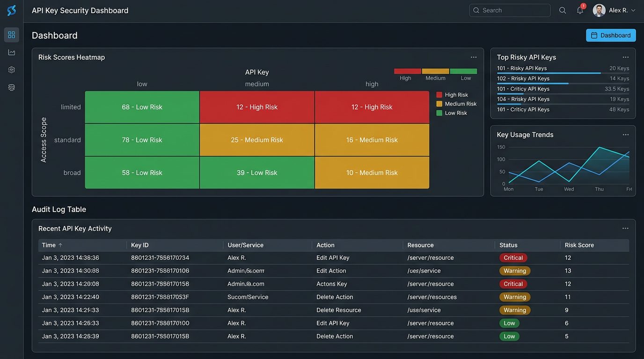Image resolution: width=644 pixels, height=359 pixels.
Task: Open the settings gear in the sidebar
Action: coord(12,70)
